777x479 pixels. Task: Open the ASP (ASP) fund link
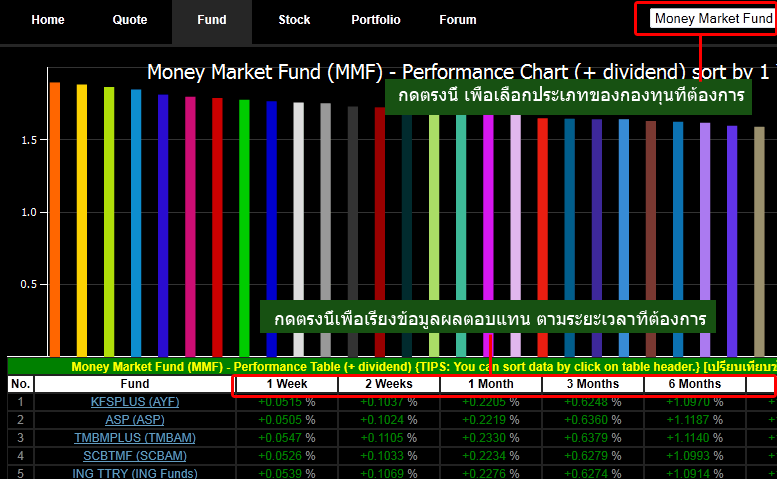click(x=135, y=420)
